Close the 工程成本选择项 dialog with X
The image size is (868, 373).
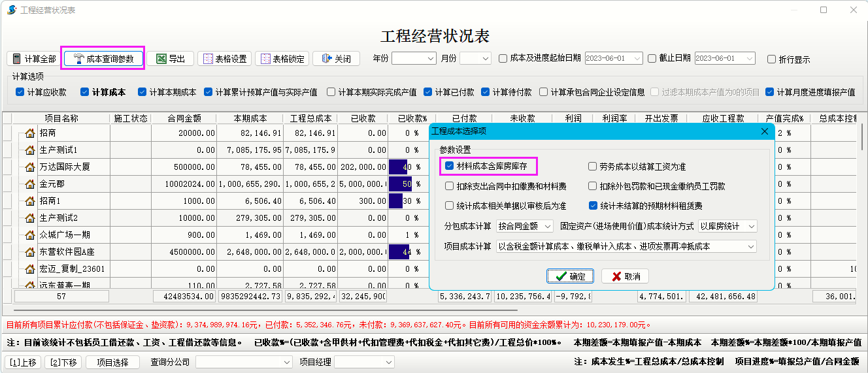(765, 131)
